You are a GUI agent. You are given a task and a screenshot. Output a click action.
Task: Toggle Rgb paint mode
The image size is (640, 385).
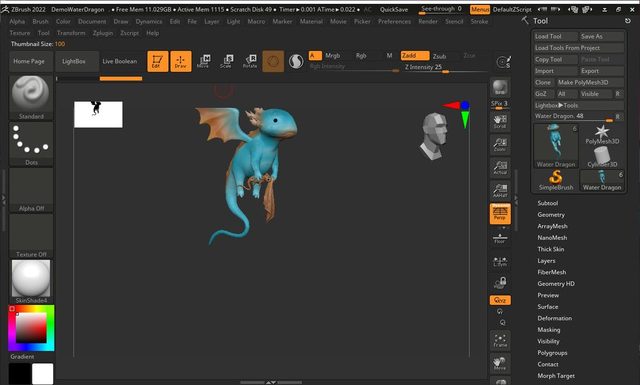361,56
